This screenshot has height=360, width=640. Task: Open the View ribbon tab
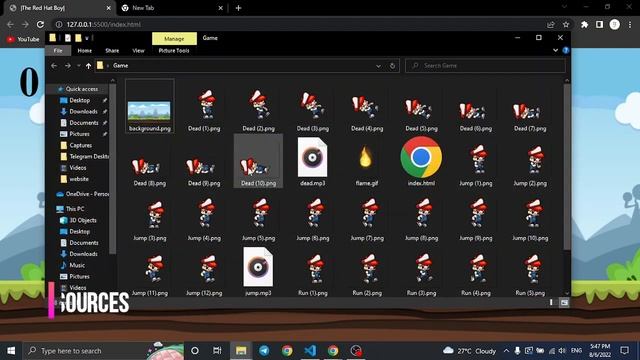click(138, 51)
